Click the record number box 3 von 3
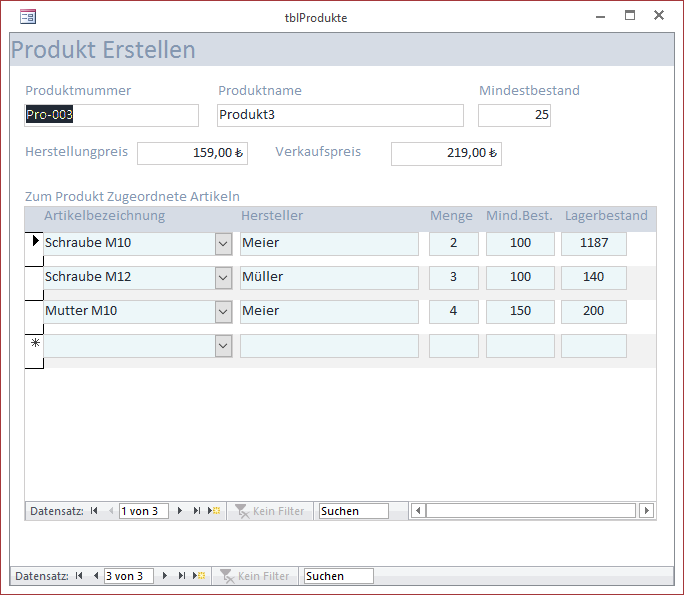 tap(129, 576)
